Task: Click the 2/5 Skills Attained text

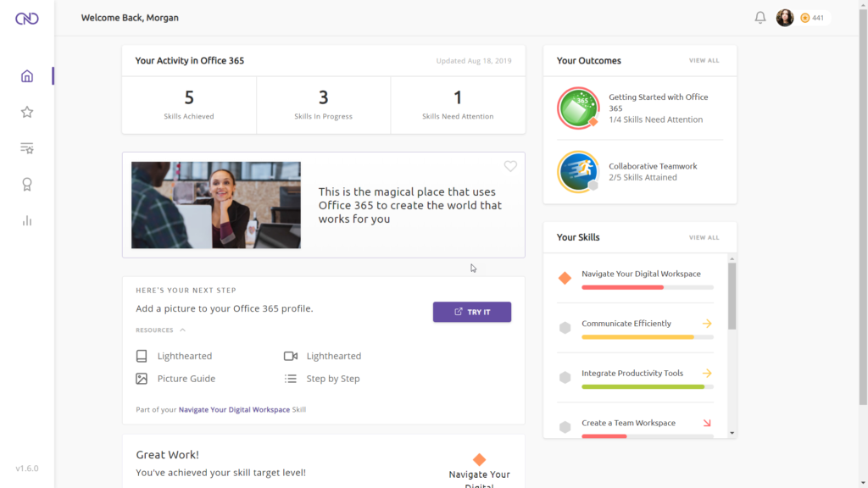Action: point(643,178)
